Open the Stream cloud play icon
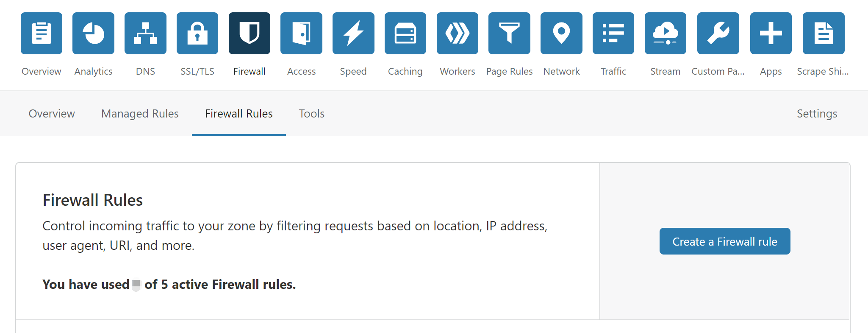Screen dimensions: 868x333 (x=666, y=34)
